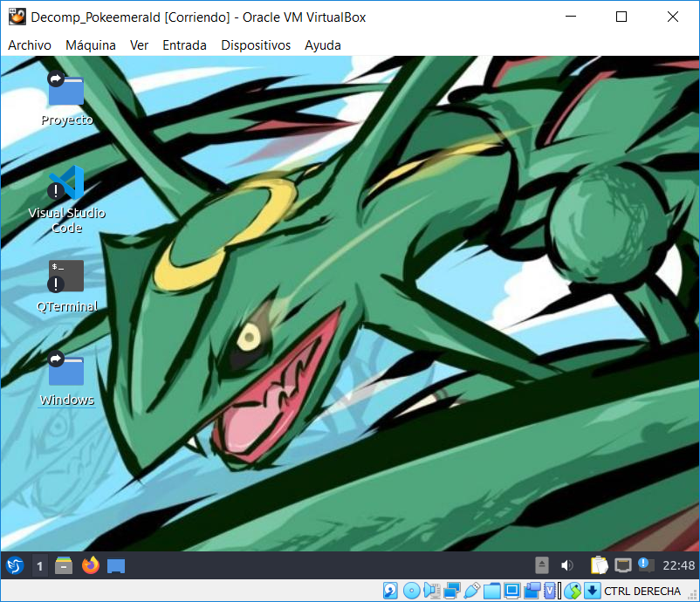Click VirtualBox optical disk status icon
This screenshot has height=602, width=700.
411,591
